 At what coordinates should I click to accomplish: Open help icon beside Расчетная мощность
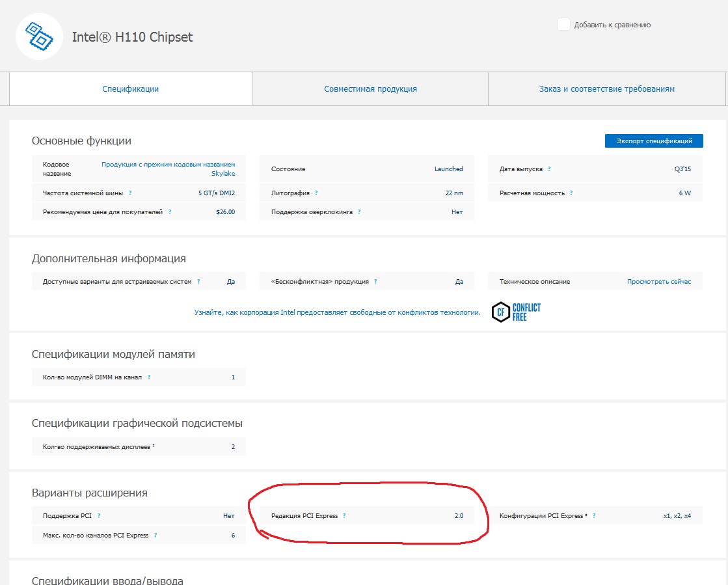[x=572, y=193]
